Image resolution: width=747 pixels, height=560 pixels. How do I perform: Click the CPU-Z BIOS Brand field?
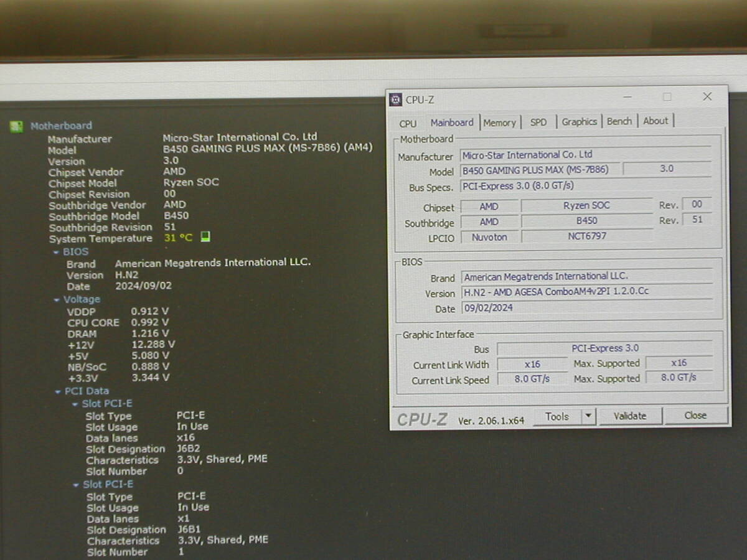click(x=588, y=276)
